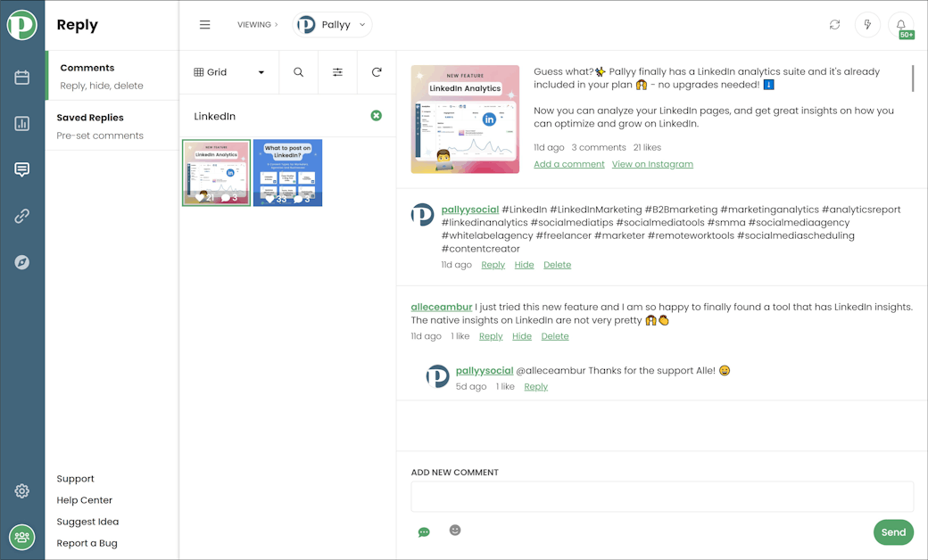Open pallyysocial username on Thanks reply

tap(485, 370)
